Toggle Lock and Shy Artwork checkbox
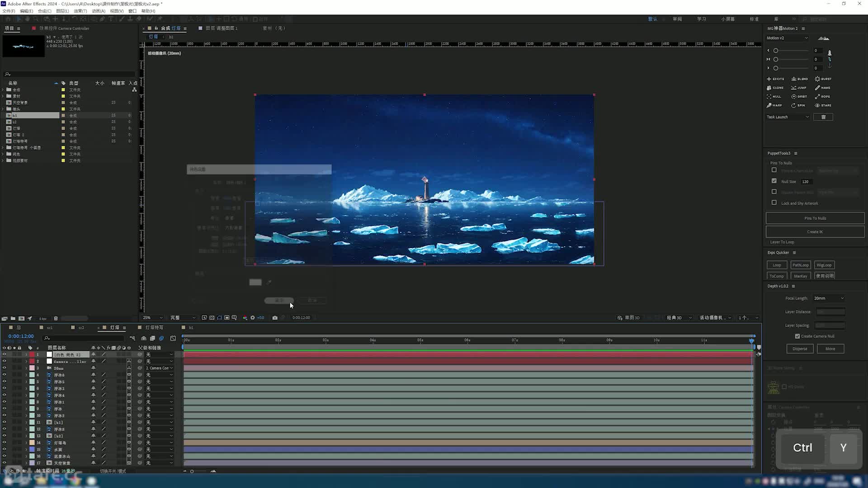The width and height of the screenshot is (868, 488). (774, 203)
